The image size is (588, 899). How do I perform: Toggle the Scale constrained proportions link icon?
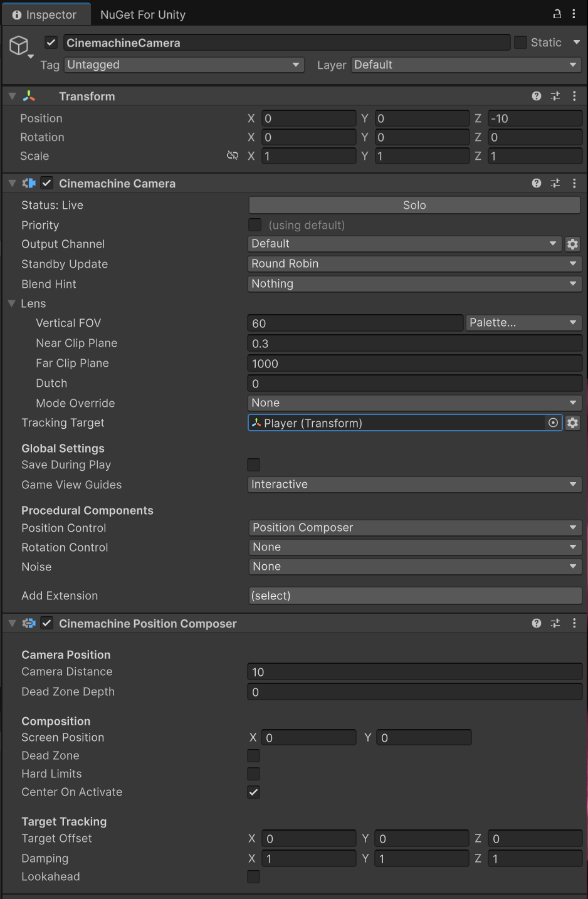tap(233, 155)
